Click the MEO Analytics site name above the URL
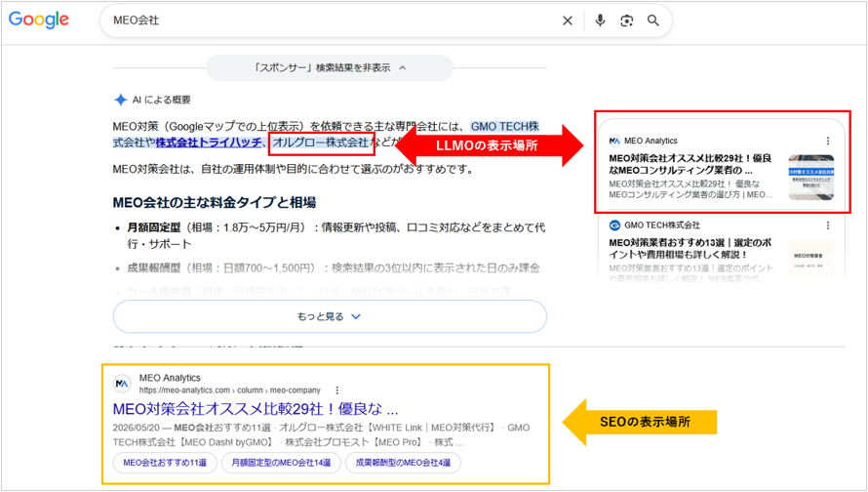This screenshot has height=492, width=868. (x=170, y=378)
